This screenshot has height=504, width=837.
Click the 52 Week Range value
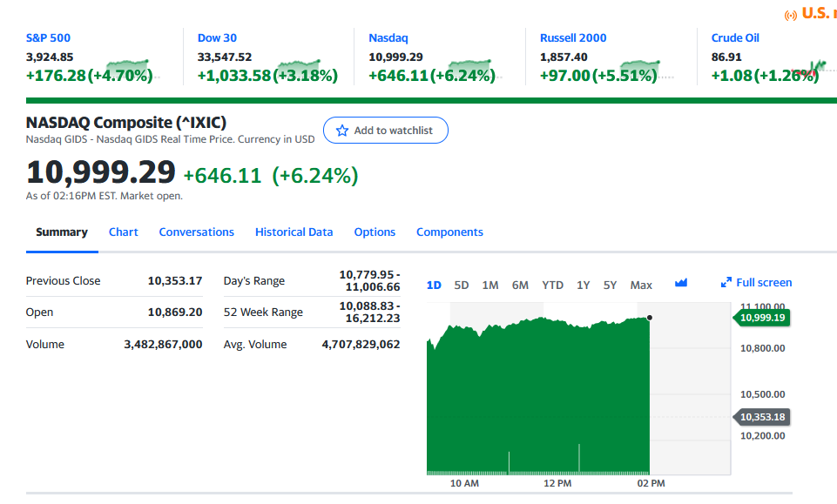370,312
